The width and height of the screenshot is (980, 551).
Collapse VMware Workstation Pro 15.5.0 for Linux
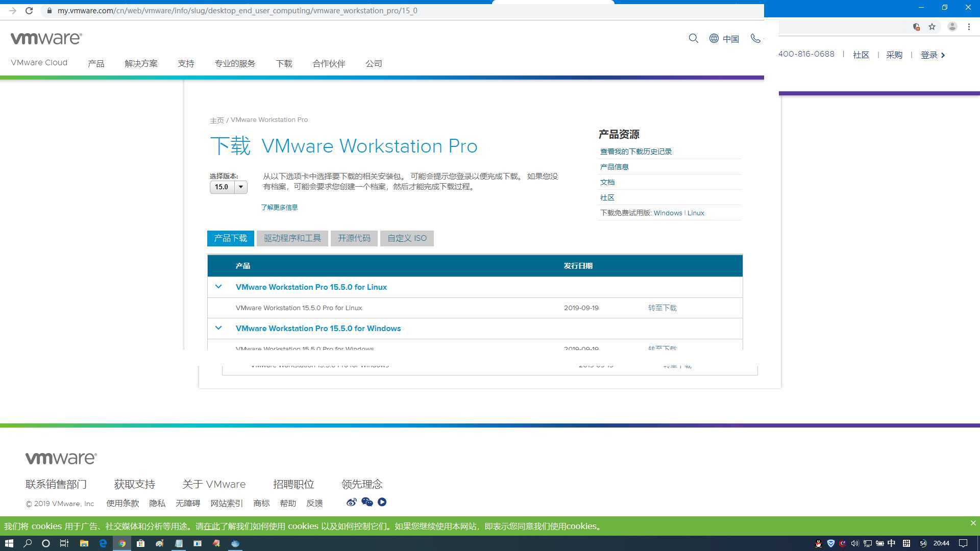[218, 287]
